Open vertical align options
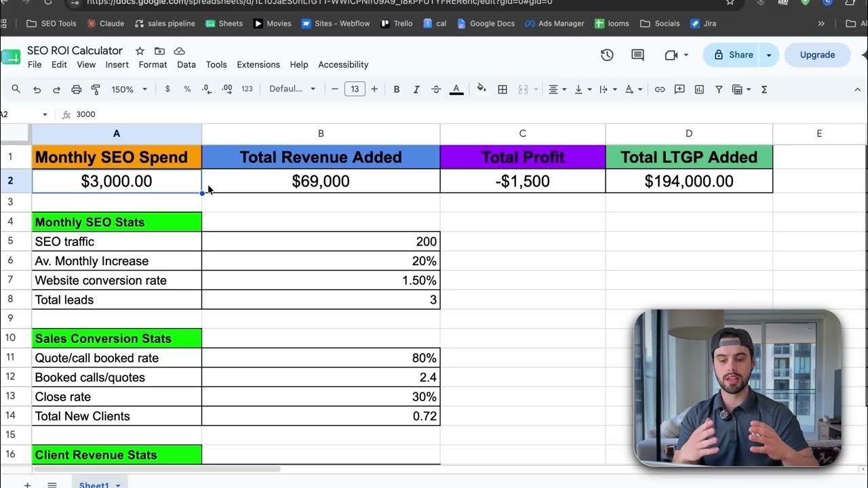The width and height of the screenshot is (868, 488). (x=583, y=89)
